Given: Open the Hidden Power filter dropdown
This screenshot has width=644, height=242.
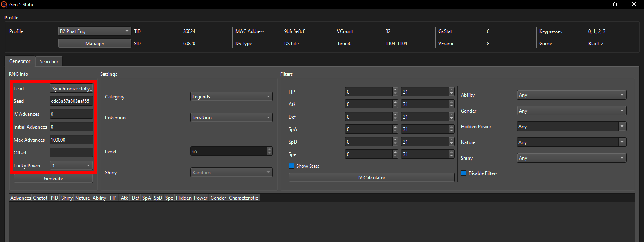Looking at the screenshot, I should point(572,126).
